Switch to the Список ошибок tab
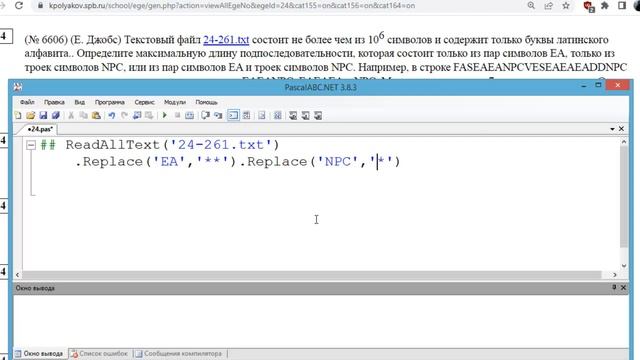This screenshot has width=640, height=360. click(99, 353)
